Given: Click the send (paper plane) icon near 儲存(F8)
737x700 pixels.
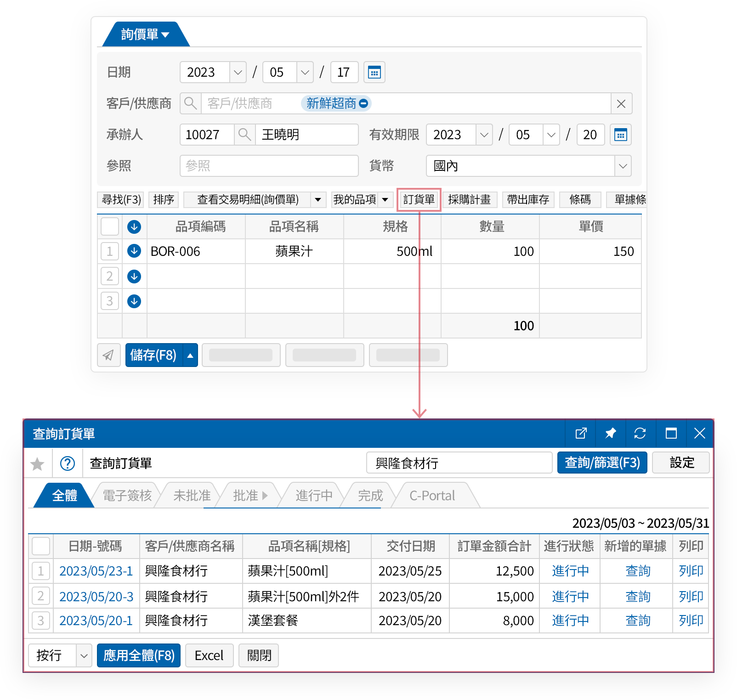Looking at the screenshot, I should [x=109, y=355].
